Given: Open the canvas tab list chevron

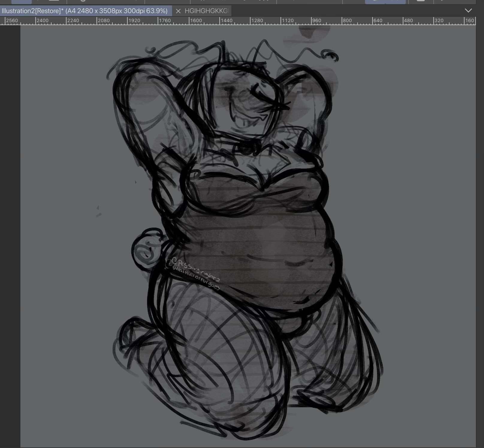Looking at the screenshot, I should 468,10.
